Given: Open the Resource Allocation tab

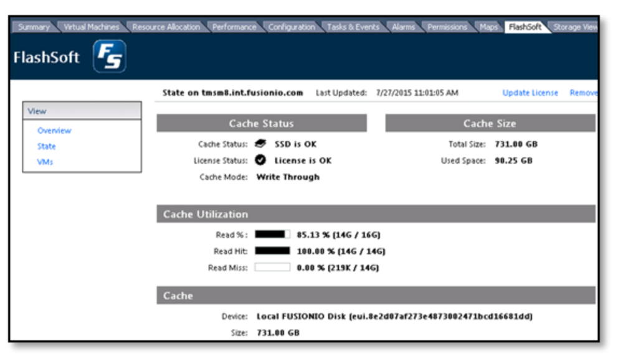Looking at the screenshot, I should pyautogui.click(x=166, y=27).
